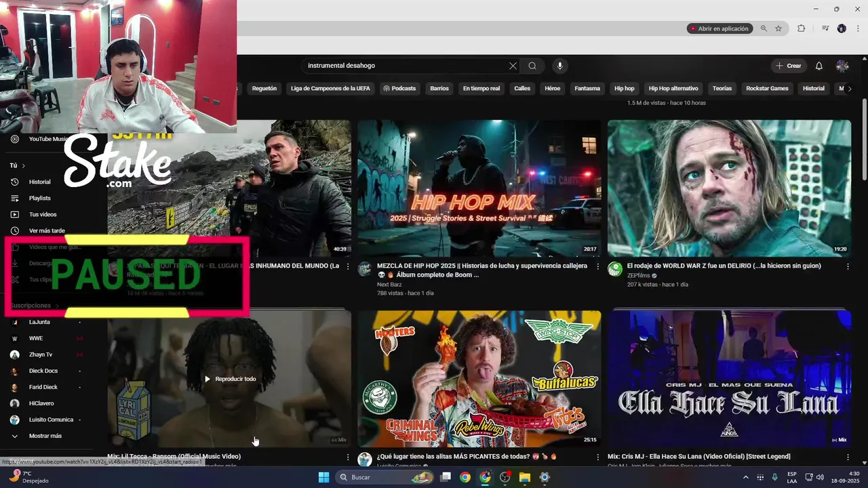
Task: Open Chrome from the taskbar
Action: pyautogui.click(x=465, y=477)
